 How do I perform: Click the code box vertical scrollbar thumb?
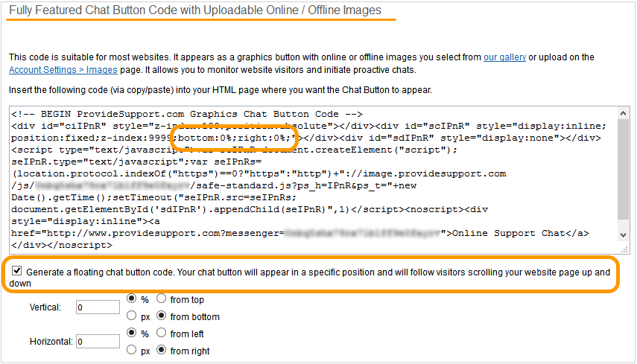click(623, 169)
